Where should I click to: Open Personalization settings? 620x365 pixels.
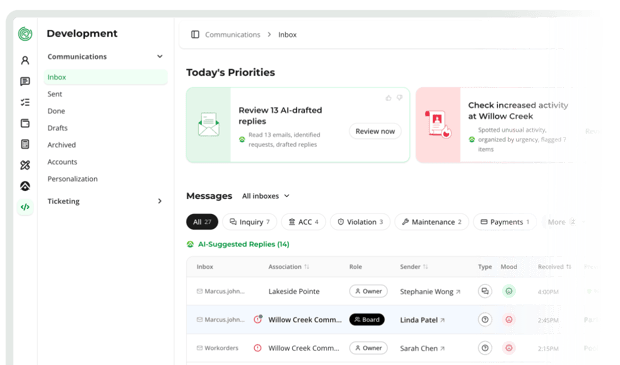pos(73,179)
